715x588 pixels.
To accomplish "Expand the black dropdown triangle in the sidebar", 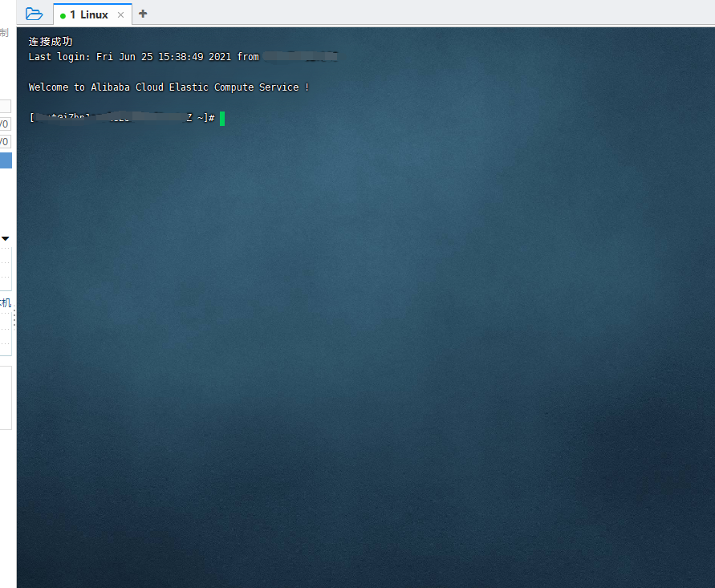I will [6, 238].
